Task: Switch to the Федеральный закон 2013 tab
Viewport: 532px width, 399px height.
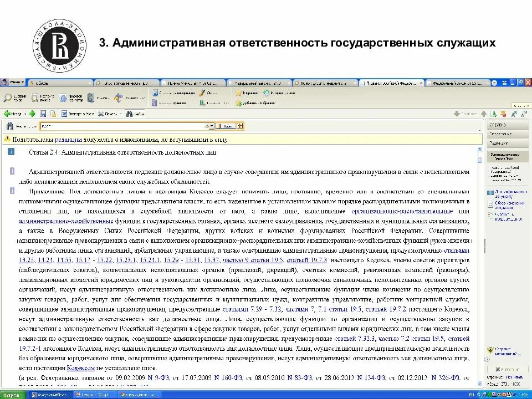Action: pos(259,83)
